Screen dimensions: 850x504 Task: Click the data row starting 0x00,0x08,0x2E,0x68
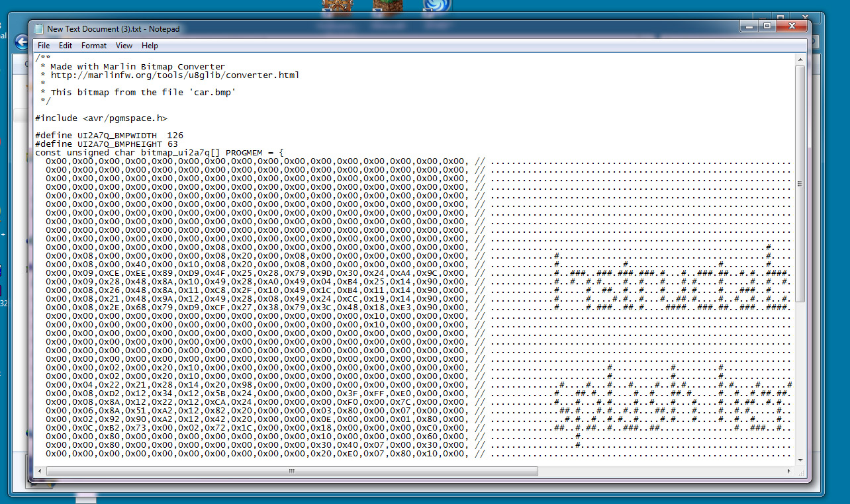[x=418, y=308]
